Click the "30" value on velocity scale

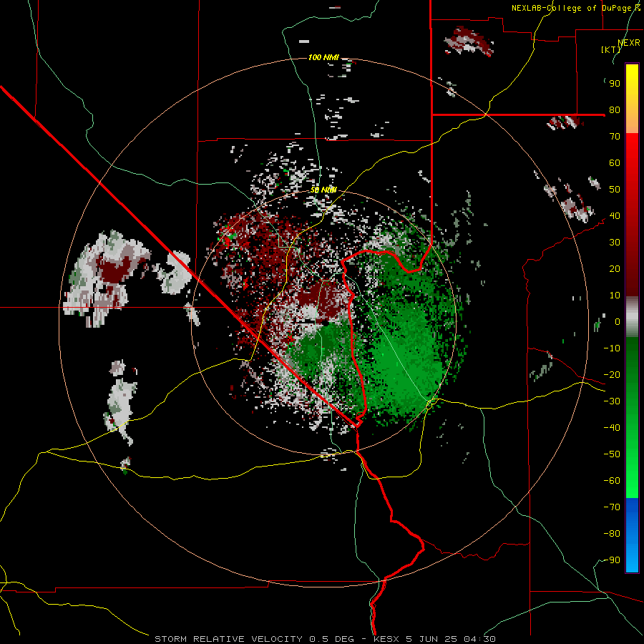(615, 243)
